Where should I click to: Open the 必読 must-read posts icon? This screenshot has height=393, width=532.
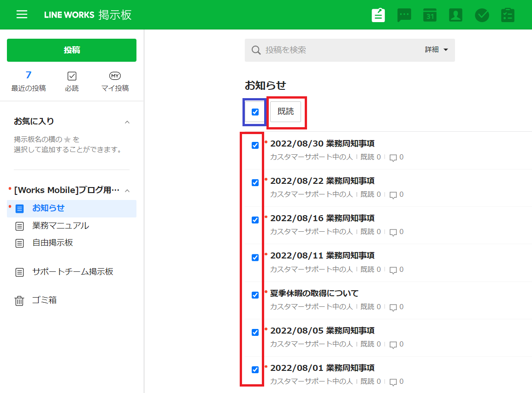(72, 81)
